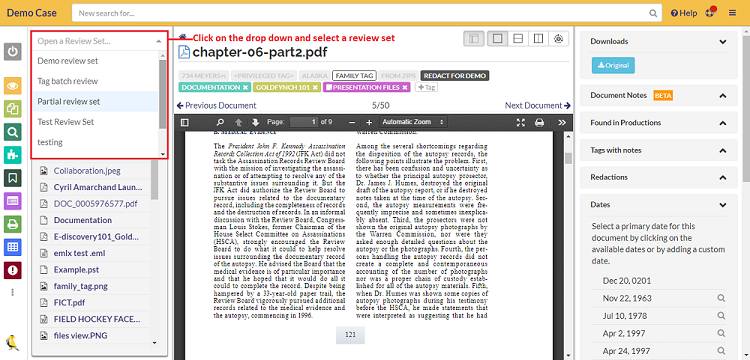
Task: Toggle the first layout view button
Action: click(x=474, y=39)
